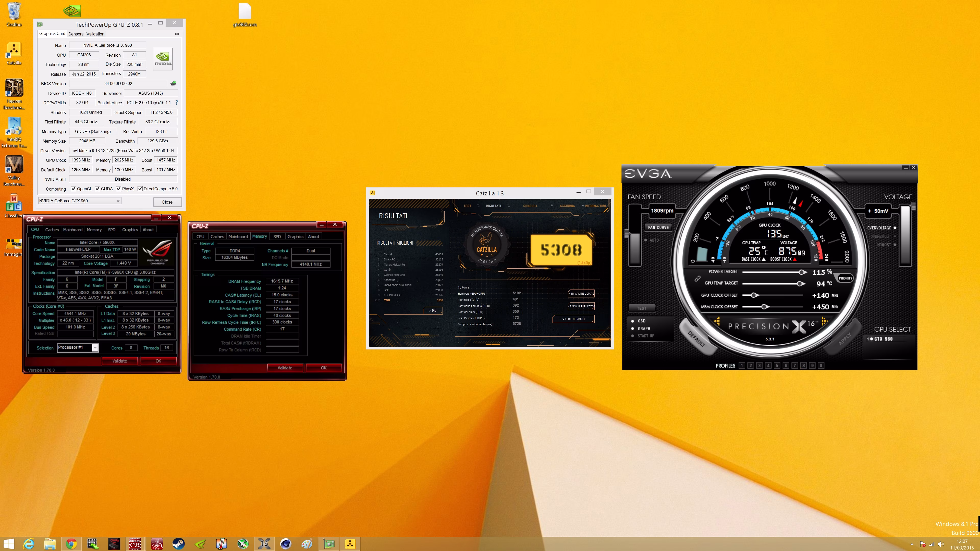This screenshot has width=980, height=551.
Task: Open the Cestino recycle bin desktop icon
Action: click(x=14, y=15)
